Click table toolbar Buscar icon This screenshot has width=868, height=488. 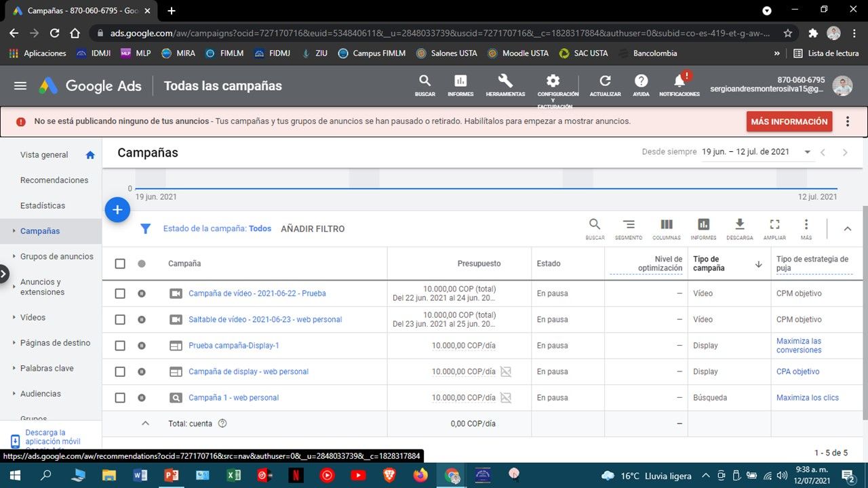(595, 228)
